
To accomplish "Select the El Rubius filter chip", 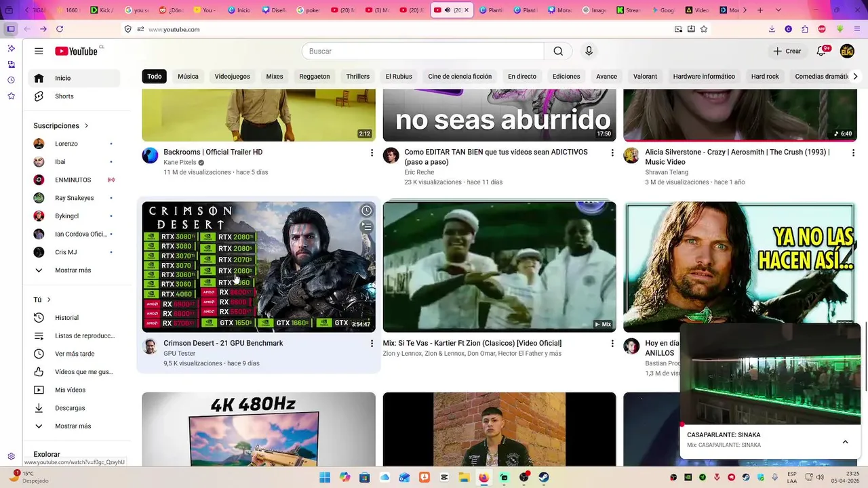I will [x=399, y=77].
